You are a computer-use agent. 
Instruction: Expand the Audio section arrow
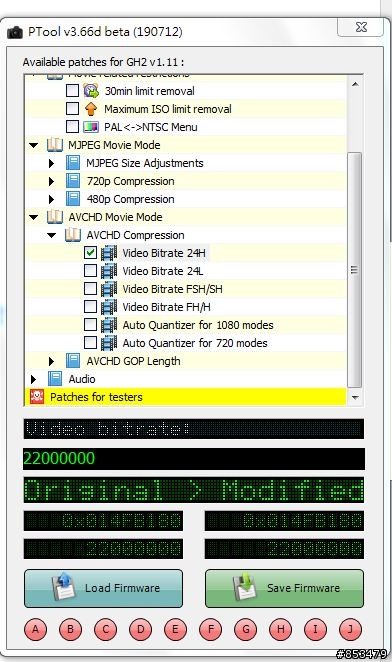point(33,379)
